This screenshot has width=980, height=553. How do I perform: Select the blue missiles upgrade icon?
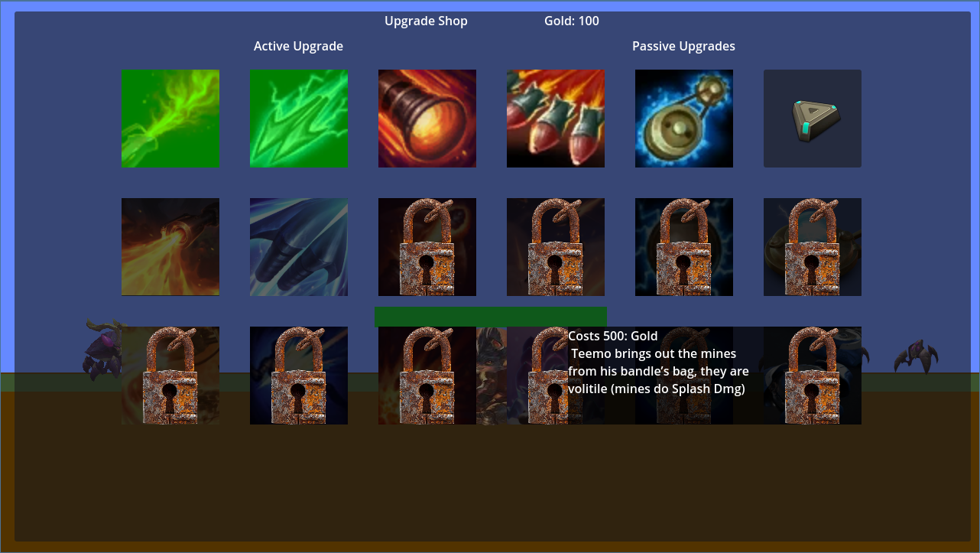299,247
